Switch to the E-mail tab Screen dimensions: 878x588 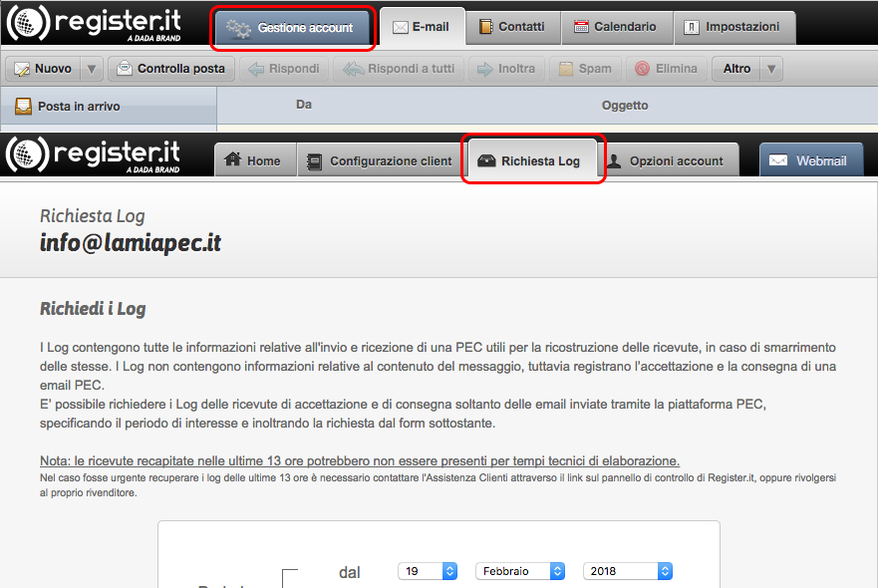tap(422, 27)
